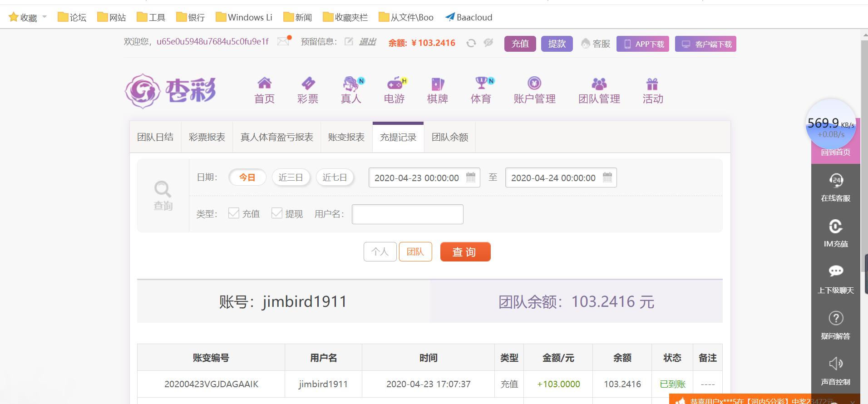Hide balance with the eye icon
The width and height of the screenshot is (868, 404).
488,43
